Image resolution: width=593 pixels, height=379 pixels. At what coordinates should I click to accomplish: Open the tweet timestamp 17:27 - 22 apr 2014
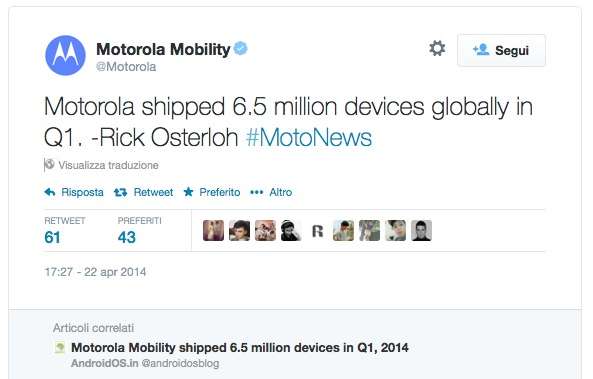pyautogui.click(x=95, y=272)
